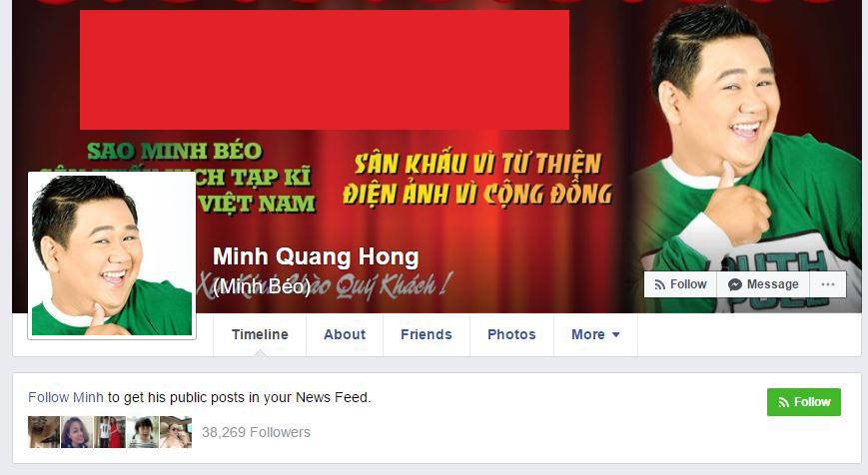
Task: Open the profile picture of Minh Quang Hong
Action: pyautogui.click(x=112, y=255)
